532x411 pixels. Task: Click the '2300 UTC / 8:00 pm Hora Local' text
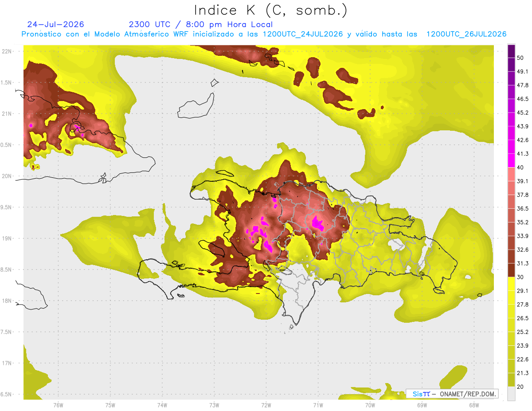pyautogui.click(x=200, y=24)
